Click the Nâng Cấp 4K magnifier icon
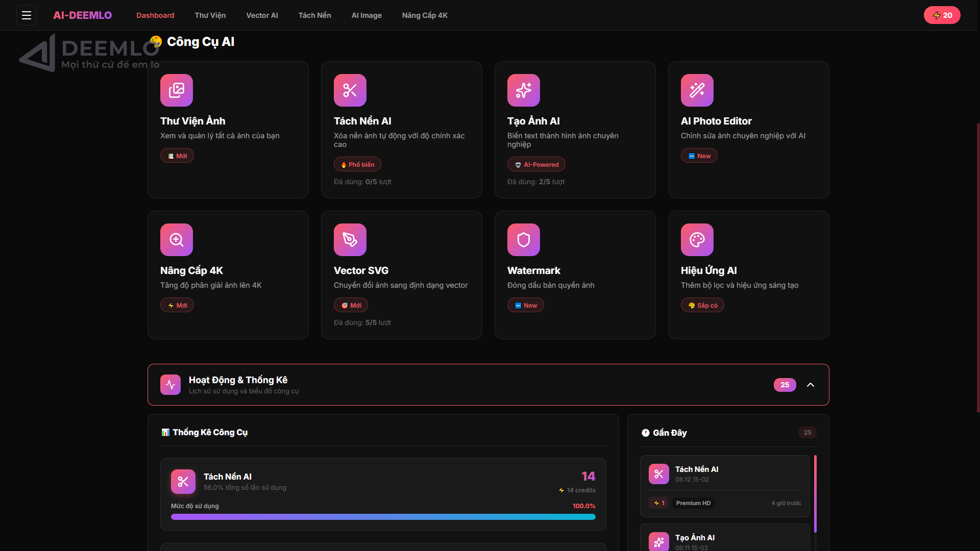The image size is (980, 551). pos(177,240)
